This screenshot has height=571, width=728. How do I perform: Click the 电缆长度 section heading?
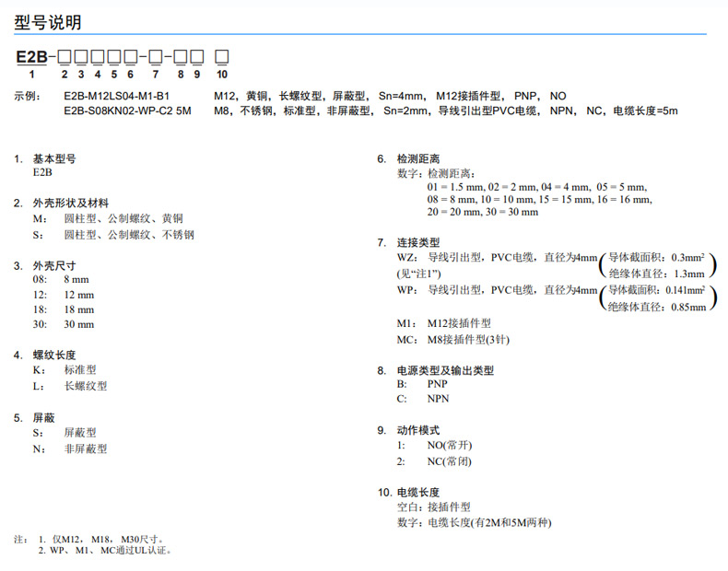(417, 493)
